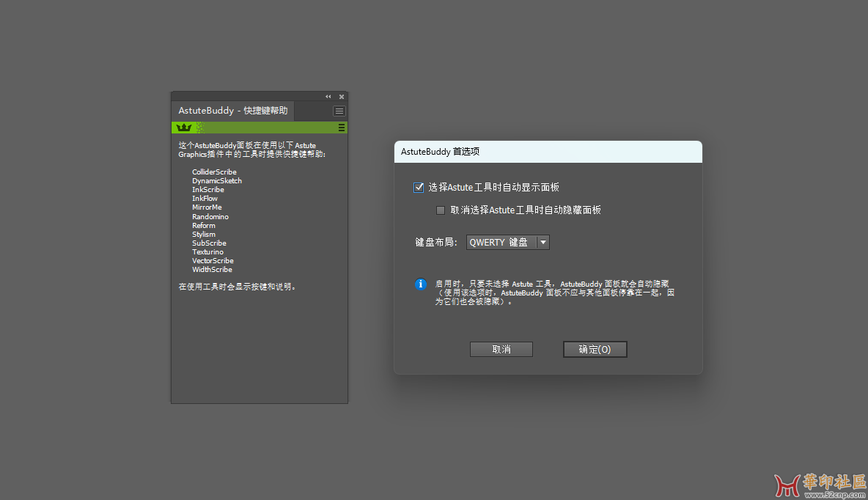
Task: Click Reform in the tool list
Action: (x=204, y=226)
